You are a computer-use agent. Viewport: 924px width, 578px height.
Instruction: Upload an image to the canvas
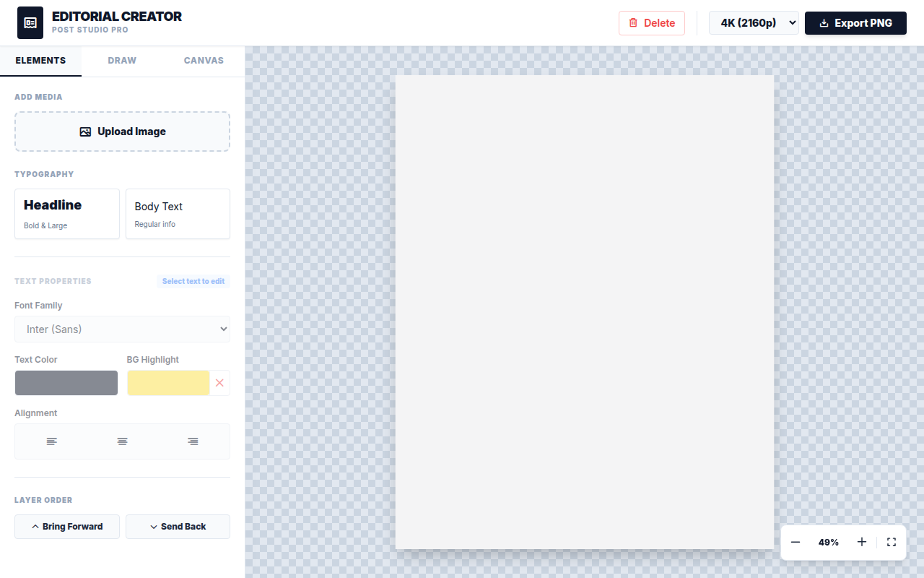coord(123,131)
